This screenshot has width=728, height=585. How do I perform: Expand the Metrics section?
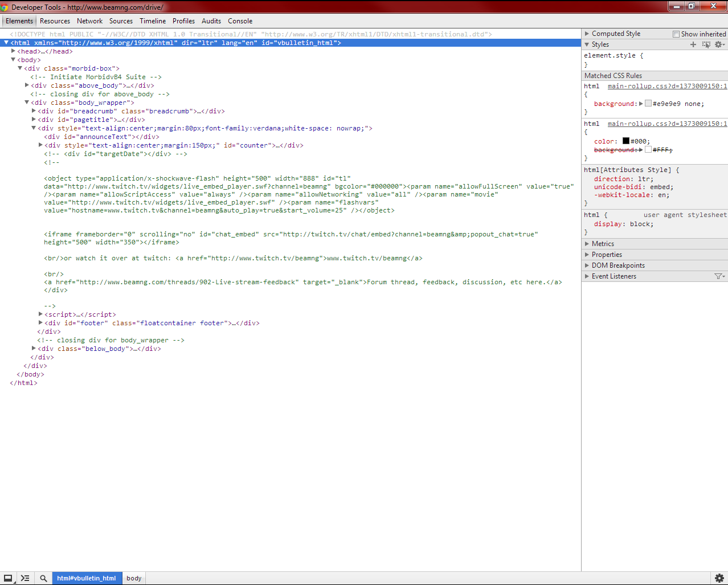[587, 244]
